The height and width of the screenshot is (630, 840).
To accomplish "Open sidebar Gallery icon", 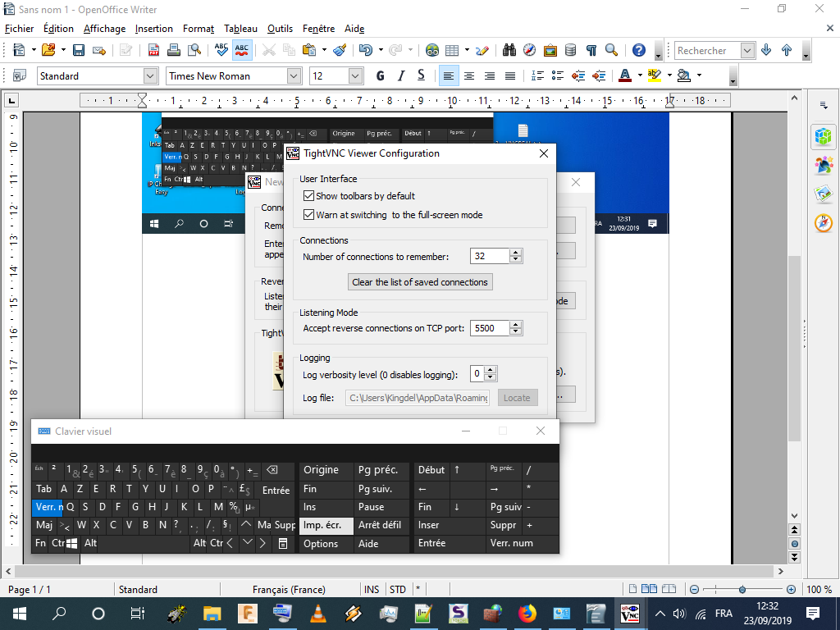I will pyautogui.click(x=823, y=194).
